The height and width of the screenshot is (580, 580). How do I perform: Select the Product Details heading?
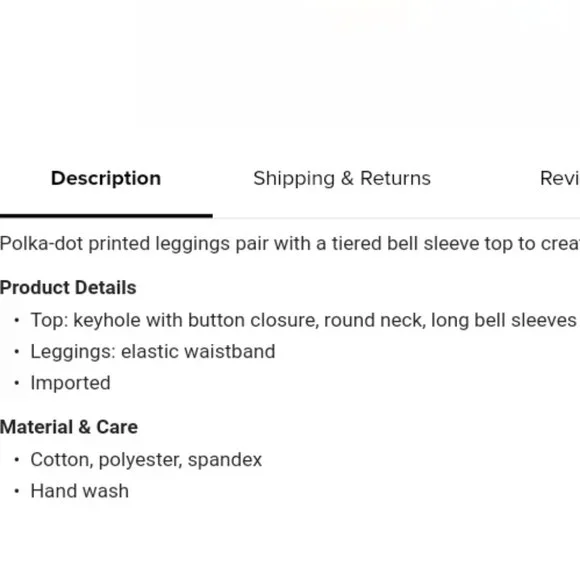click(x=68, y=287)
